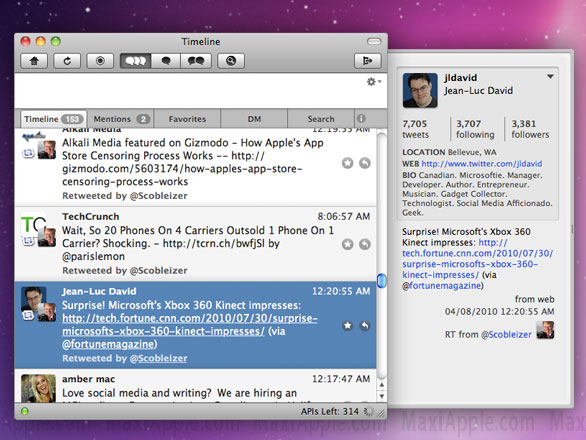This screenshot has height=440, width=586.
Task: Click the 3,707 following count
Action: (x=475, y=129)
